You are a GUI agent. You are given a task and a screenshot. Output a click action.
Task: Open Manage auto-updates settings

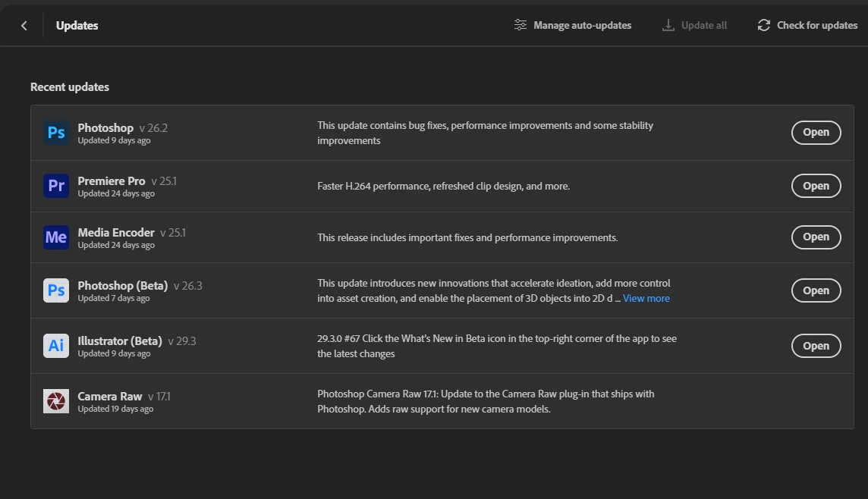click(582, 25)
